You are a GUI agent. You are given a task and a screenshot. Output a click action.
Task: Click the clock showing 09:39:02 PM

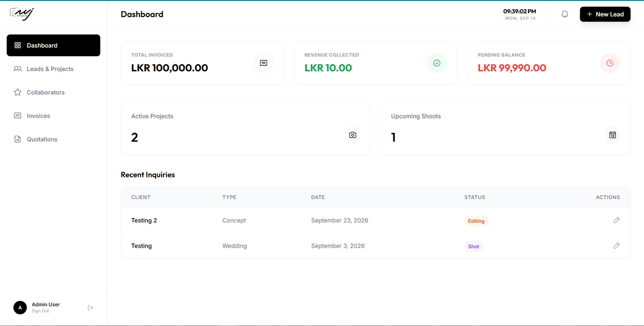(519, 11)
